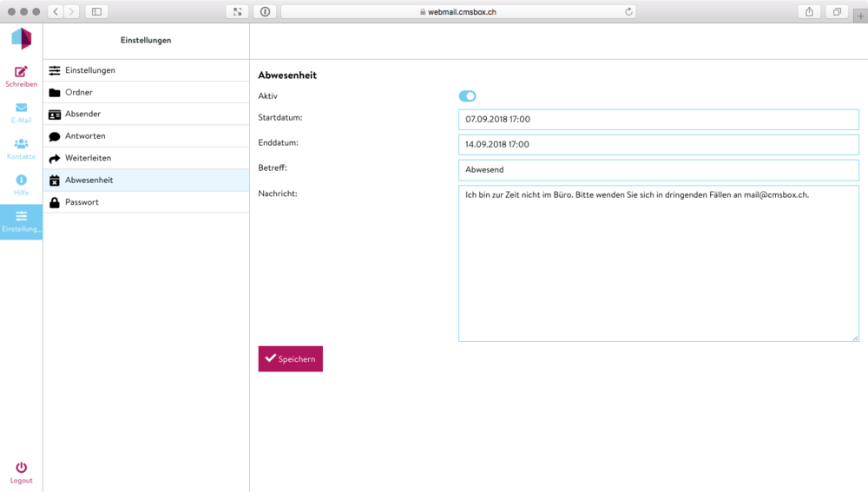This screenshot has width=868, height=492.
Task: Show all tabs overview button
Action: point(837,11)
